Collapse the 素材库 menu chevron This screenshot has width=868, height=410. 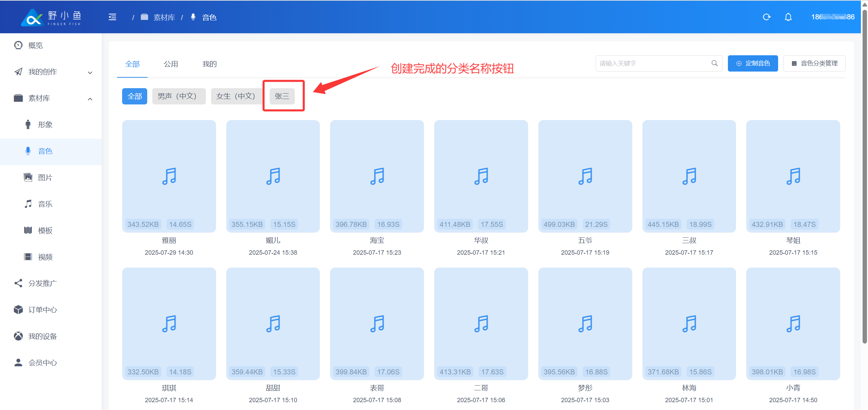coord(90,99)
